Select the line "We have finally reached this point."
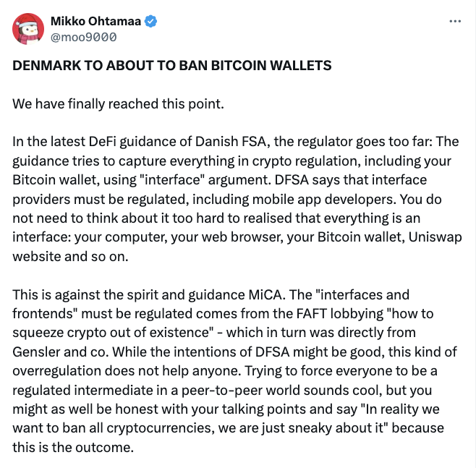This screenshot has width=476, height=468. tap(118, 103)
